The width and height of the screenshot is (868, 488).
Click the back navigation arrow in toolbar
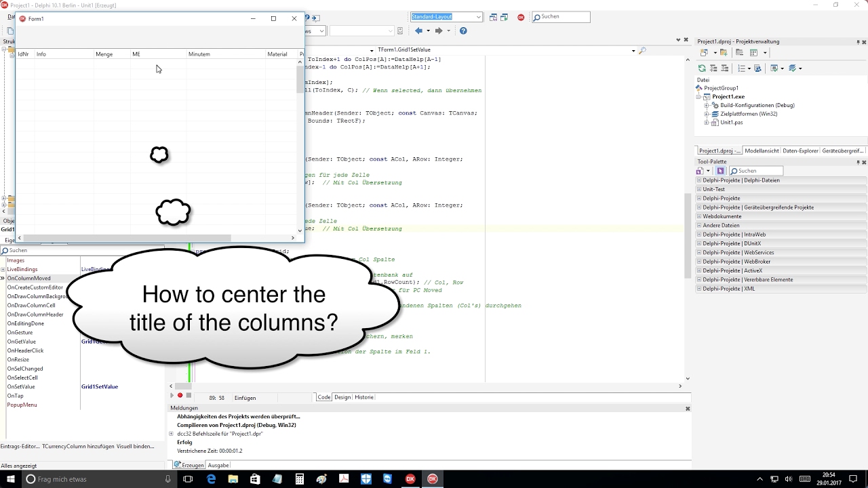pyautogui.click(x=418, y=30)
